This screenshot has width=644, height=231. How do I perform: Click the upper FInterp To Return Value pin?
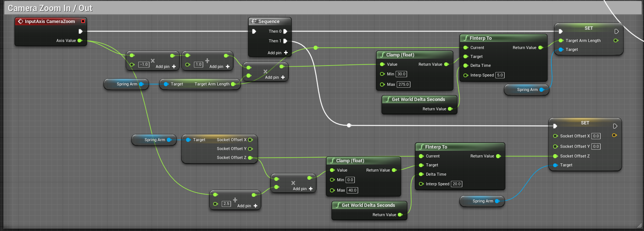tap(541, 48)
